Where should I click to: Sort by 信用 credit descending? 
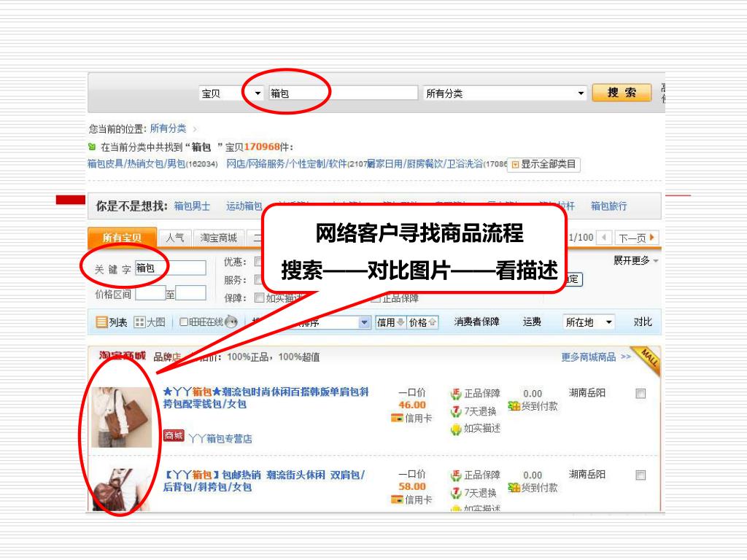pos(390,322)
